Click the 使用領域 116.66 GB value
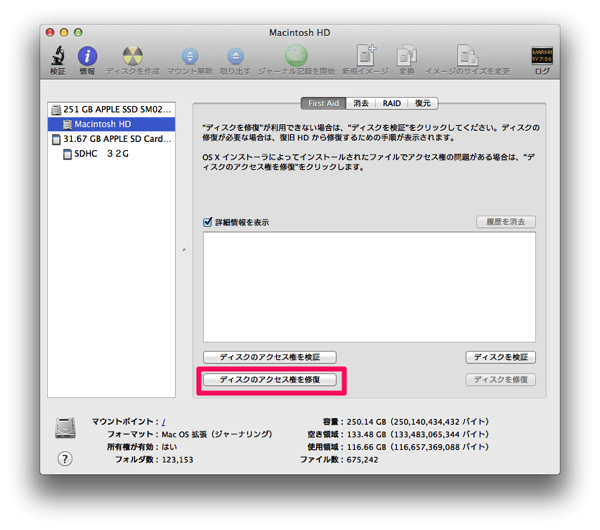This screenshot has width=600, height=530. (417, 447)
